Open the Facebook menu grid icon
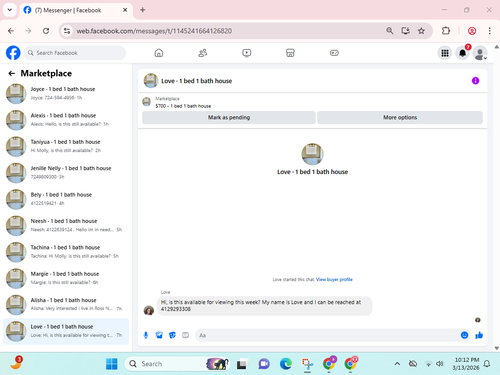This screenshot has height=375, width=500. click(445, 53)
